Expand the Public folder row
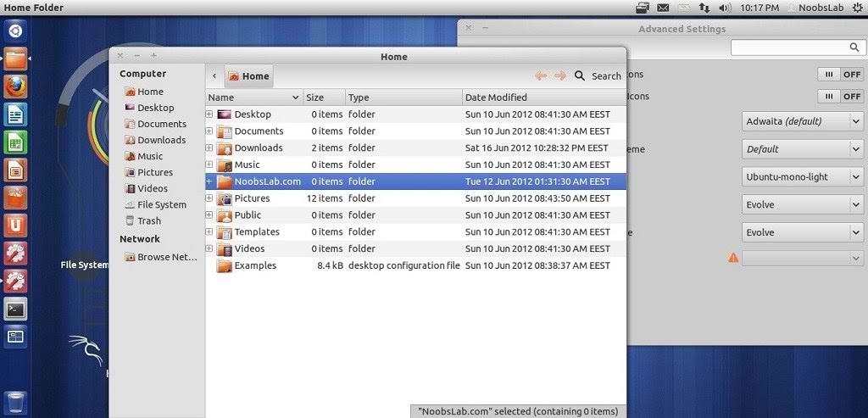The width and height of the screenshot is (868, 418). tap(209, 215)
